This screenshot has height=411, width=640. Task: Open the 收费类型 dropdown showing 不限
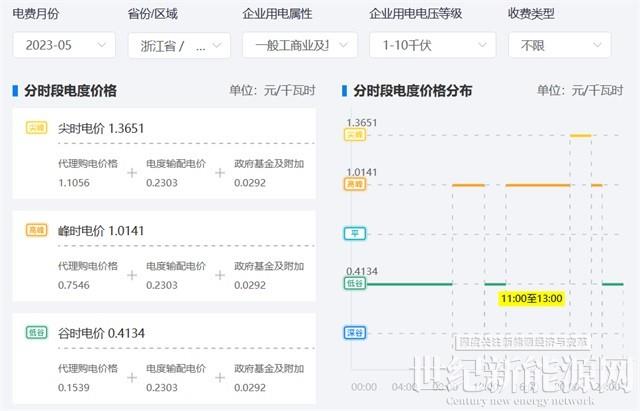coord(559,45)
